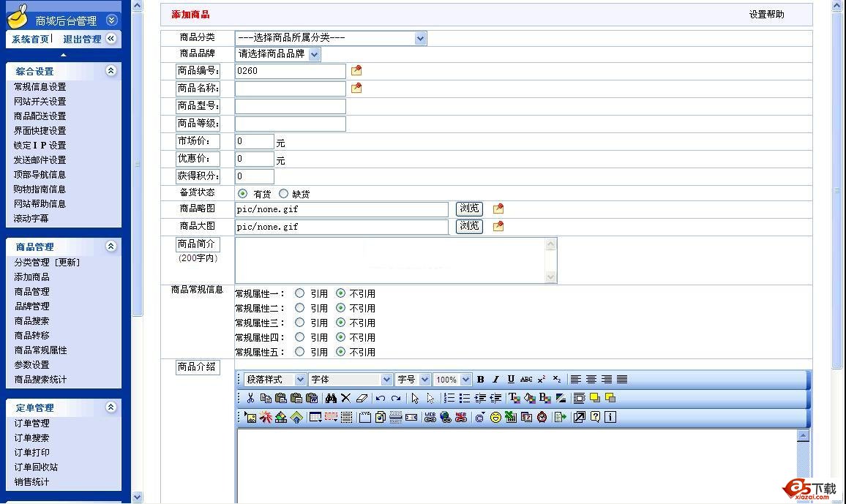Image resolution: width=846 pixels, height=504 pixels.
Task: Open 订单搜索 in the sidebar menu
Action: click(x=32, y=438)
